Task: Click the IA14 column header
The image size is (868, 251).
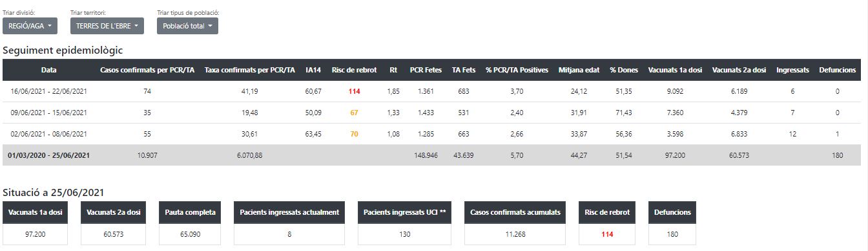Action: click(x=313, y=70)
